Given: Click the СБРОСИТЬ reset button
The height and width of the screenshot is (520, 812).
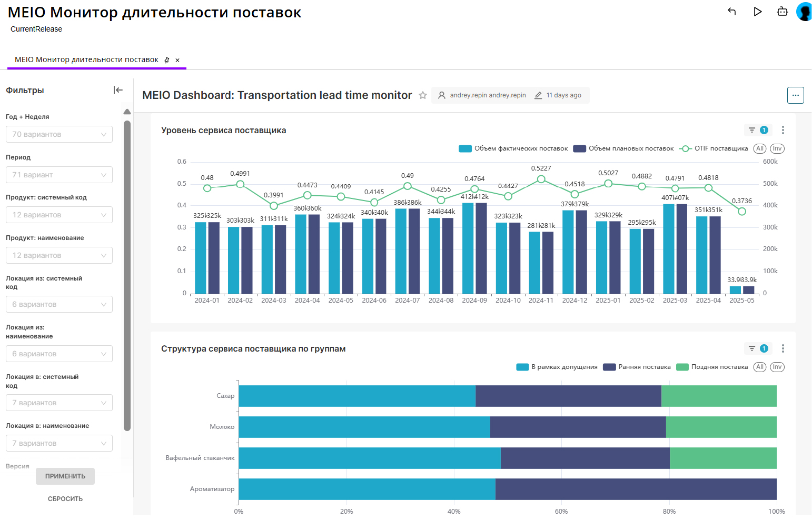Looking at the screenshot, I should 65,499.
